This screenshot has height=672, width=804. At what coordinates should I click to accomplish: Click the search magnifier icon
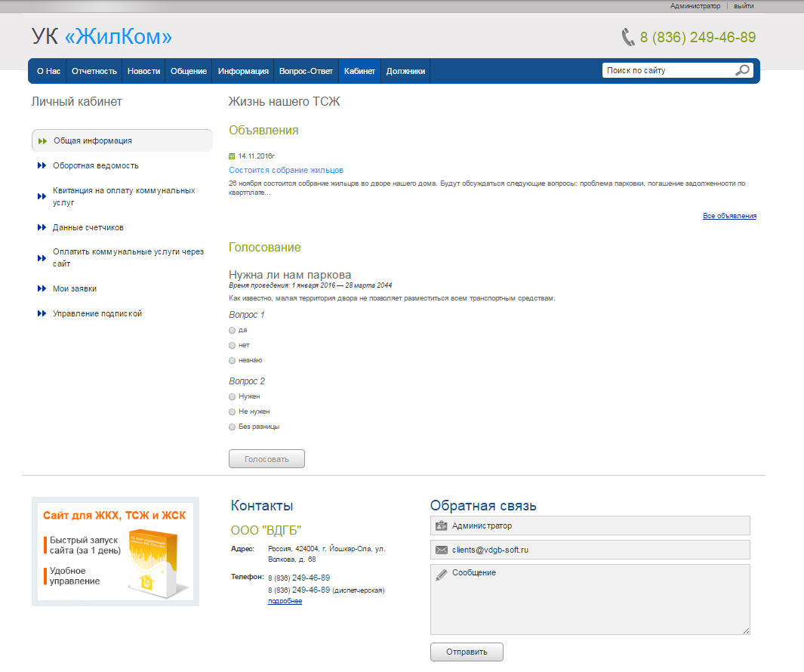[x=742, y=70]
